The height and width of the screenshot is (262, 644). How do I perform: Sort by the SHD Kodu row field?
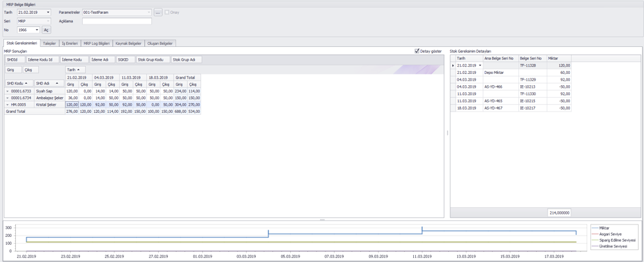click(19, 83)
